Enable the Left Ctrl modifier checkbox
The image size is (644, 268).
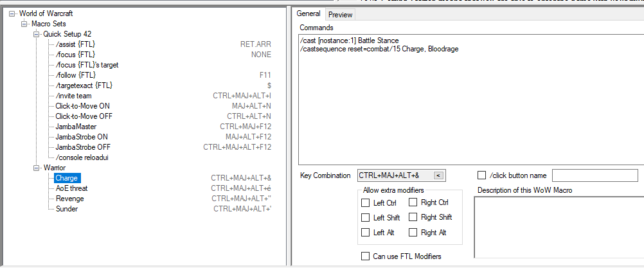(x=365, y=202)
